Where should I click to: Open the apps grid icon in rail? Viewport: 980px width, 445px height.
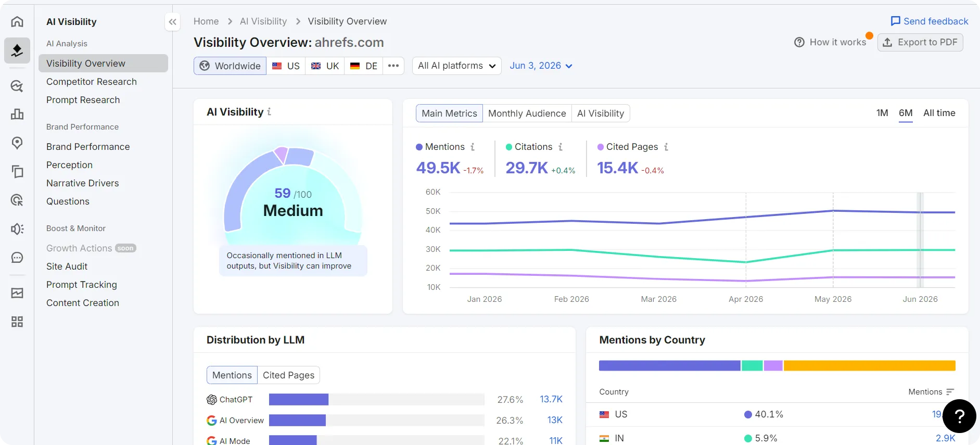tap(17, 322)
